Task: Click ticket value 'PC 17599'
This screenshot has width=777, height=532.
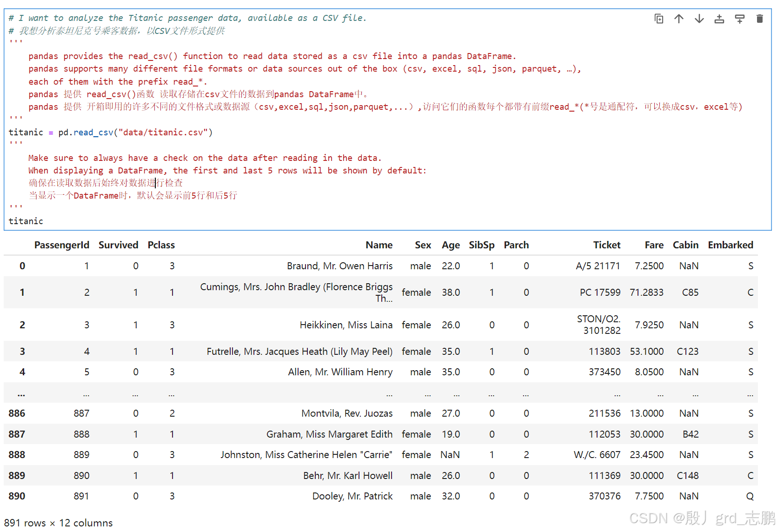Action: (600, 293)
